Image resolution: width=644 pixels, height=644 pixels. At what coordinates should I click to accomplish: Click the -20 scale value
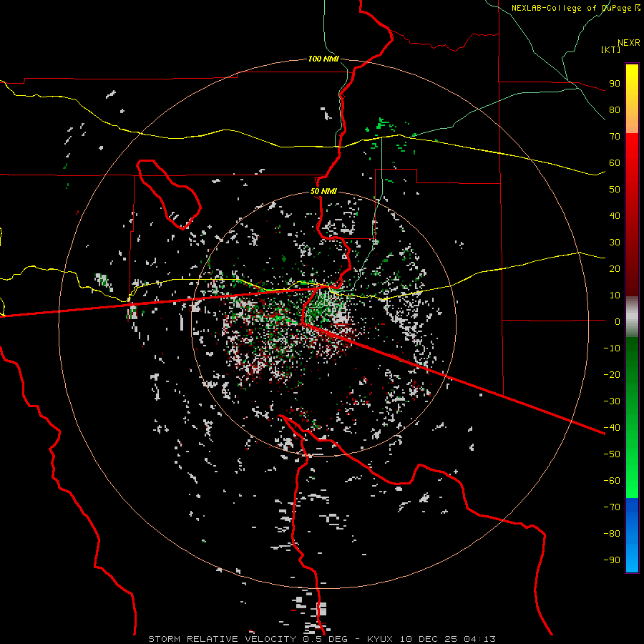click(x=612, y=374)
